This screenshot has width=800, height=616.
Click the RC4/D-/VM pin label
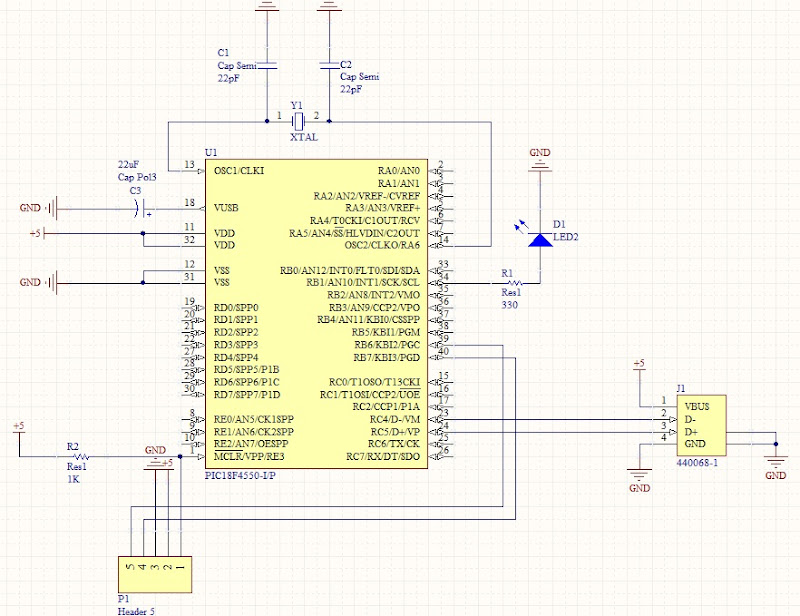coord(395,419)
